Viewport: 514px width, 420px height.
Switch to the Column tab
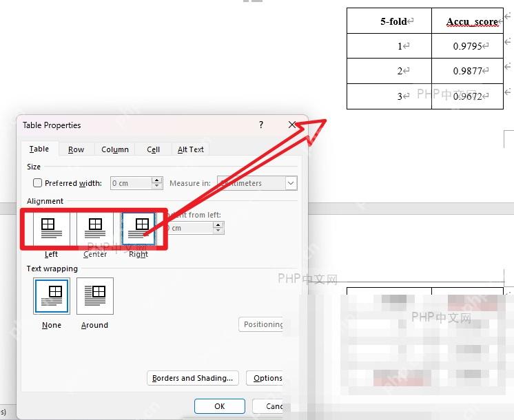point(115,149)
